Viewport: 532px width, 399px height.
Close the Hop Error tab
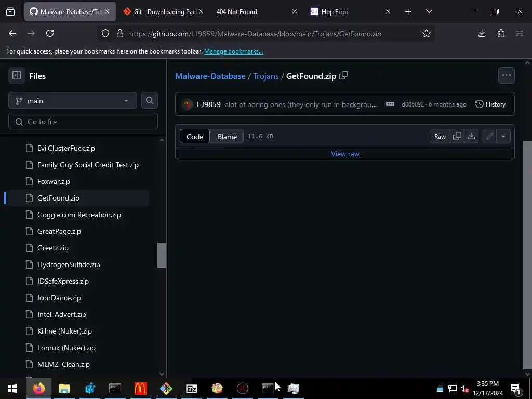tap(388, 11)
